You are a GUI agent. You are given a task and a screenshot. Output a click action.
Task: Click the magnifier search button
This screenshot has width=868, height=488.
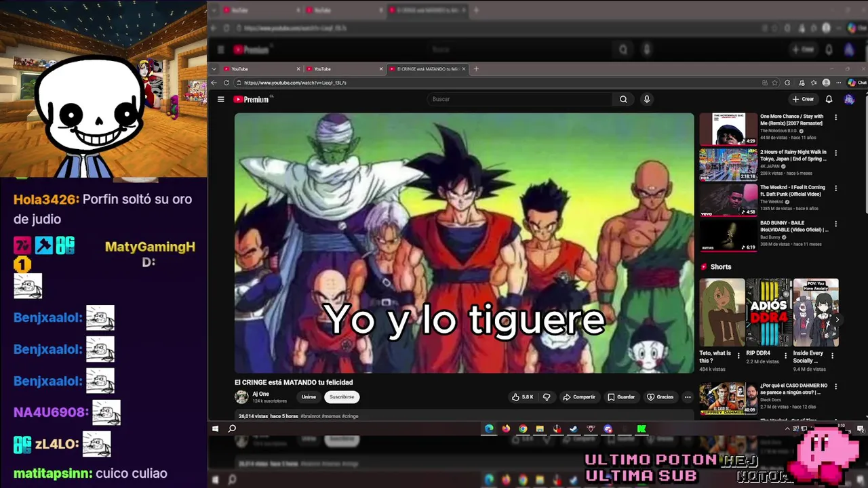pos(623,99)
